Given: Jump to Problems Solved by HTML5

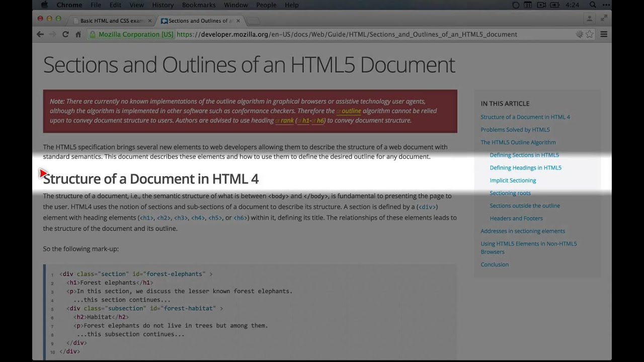Looking at the screenshot, I should pyautogui.click(x=515, y=129).
